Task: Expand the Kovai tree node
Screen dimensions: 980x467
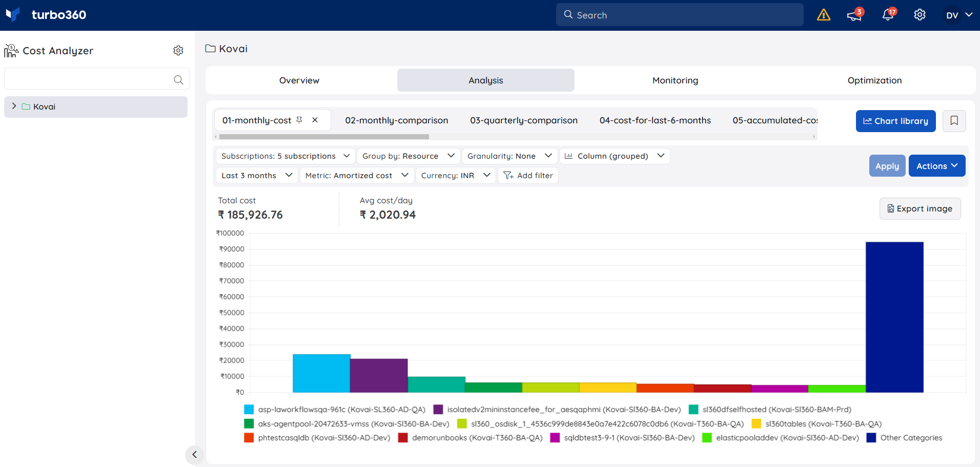Action: point(14,106)
